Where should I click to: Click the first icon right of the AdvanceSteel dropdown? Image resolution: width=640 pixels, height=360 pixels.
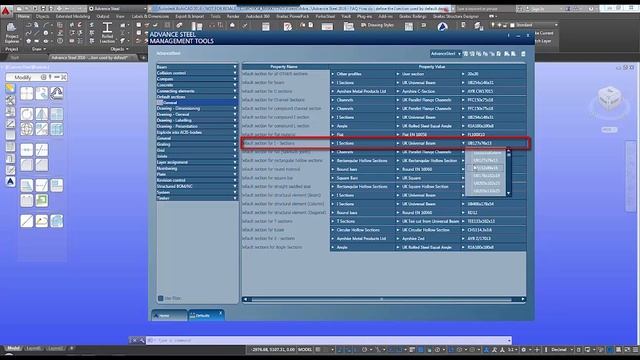(465, 54)
